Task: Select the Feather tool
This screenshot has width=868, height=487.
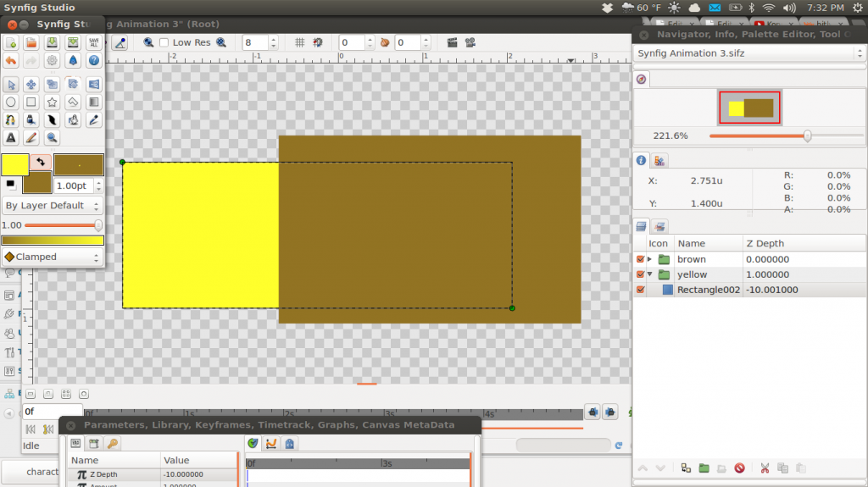Action: [52, 120]
